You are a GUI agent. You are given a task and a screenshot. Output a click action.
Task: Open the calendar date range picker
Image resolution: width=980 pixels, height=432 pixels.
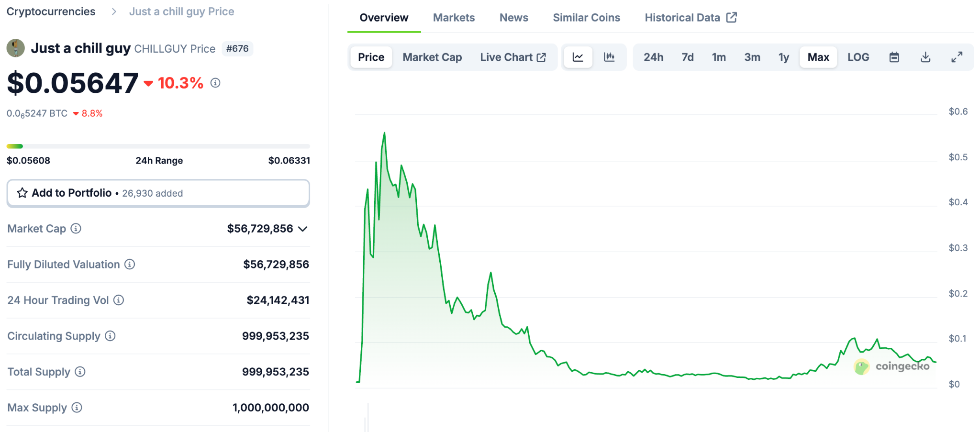pyautogui.click(x=894, y=57)
